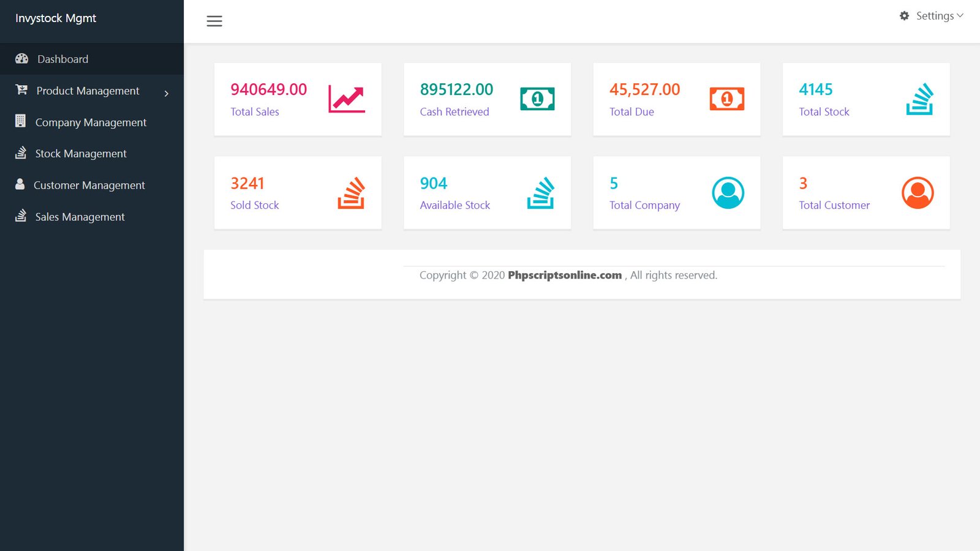The image size is (980, 551).
Task: Click the Total Customer orange user icon
Action: [918, 193]
